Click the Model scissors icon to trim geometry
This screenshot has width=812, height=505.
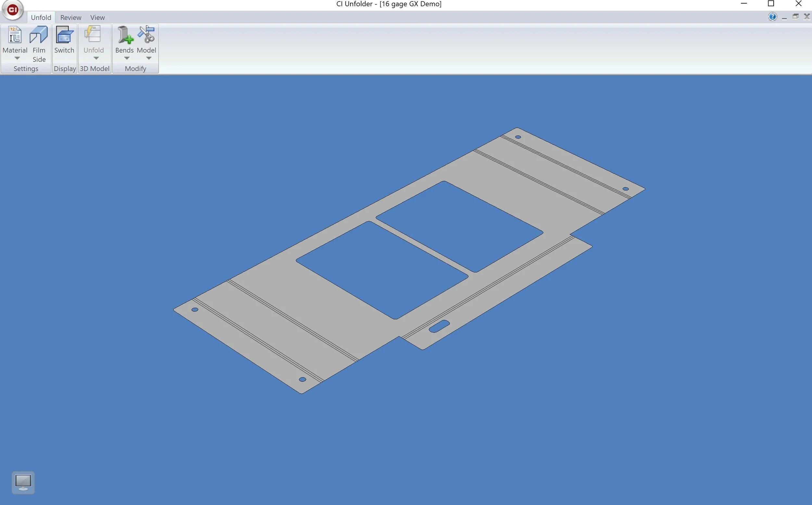tap(146, 34)
